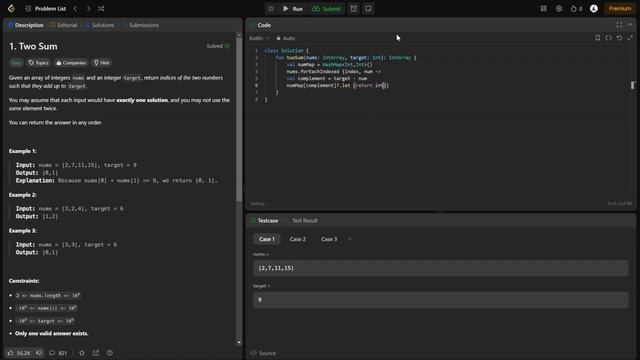The height and width of the screenshot is (360, 640).
Task: Format code with braces icon
Action: click(x=609, y=38)
